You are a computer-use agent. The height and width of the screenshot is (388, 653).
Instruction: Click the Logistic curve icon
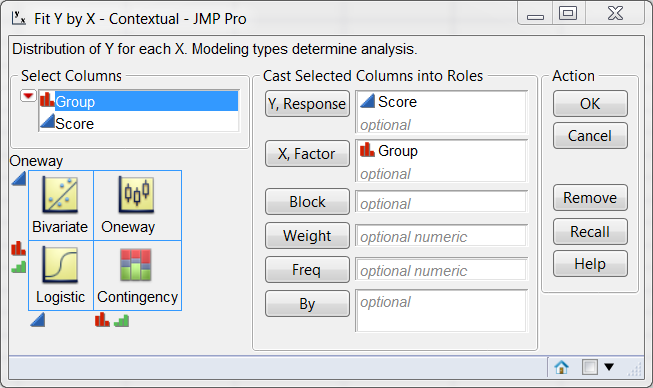click(60, 265)
